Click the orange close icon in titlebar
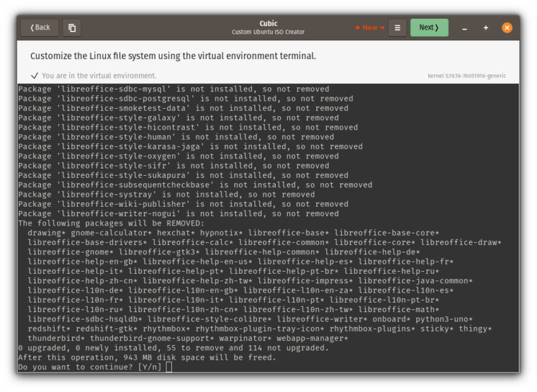The width and height of the screenshot is (537, 392). (x=508, y=28)
